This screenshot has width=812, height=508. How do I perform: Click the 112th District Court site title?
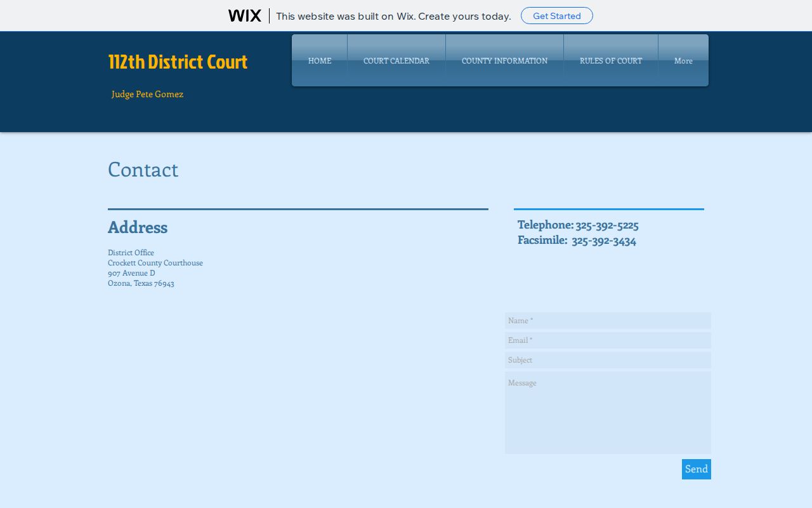178,62
